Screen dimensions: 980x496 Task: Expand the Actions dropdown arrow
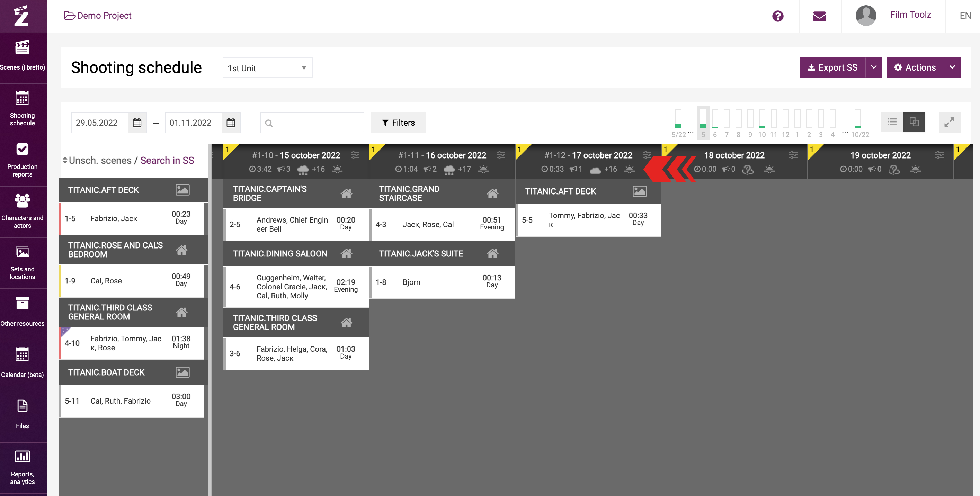(952, 67)
